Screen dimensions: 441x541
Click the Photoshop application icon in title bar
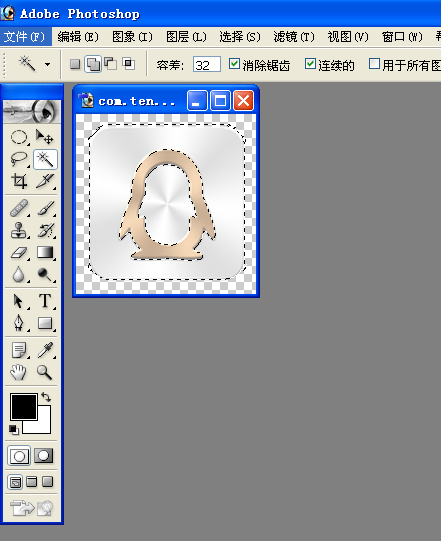point(8,13)
